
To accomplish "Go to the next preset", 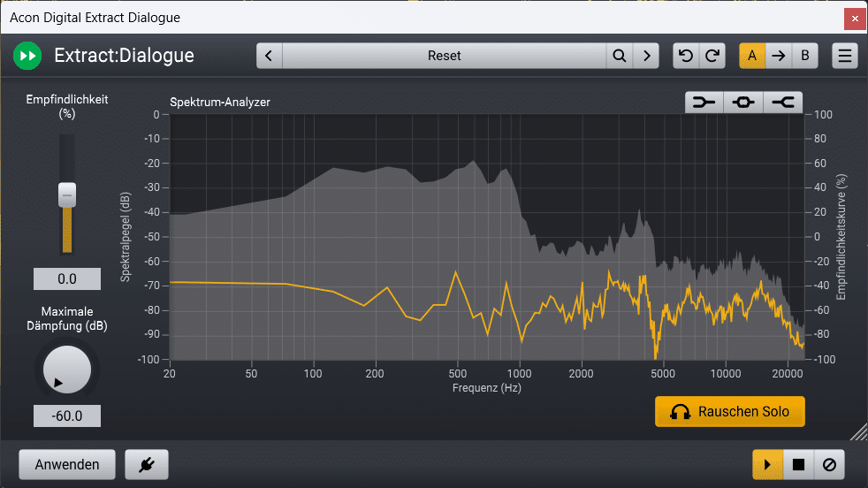I will point(646,56).
